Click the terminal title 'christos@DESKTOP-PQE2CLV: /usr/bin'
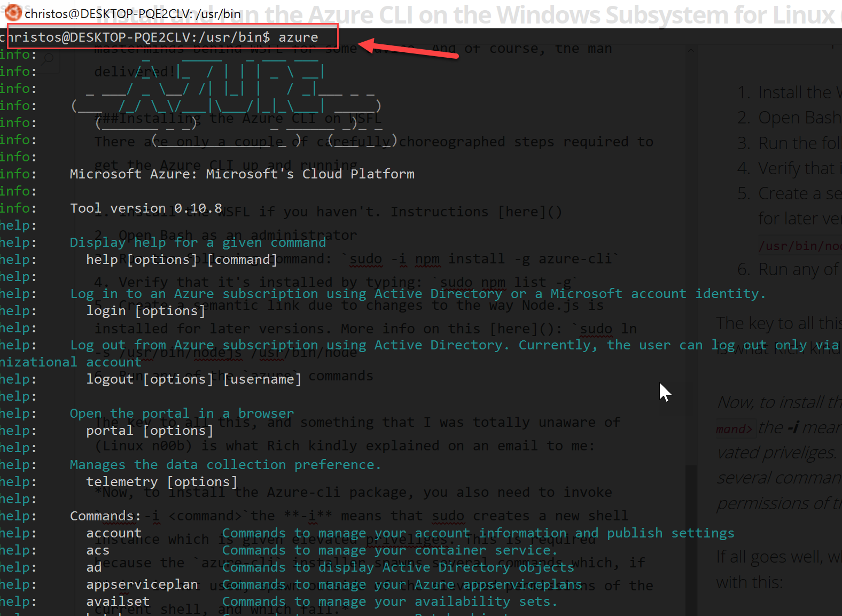This screenshot has width=842, height=616. coord(132,14)
